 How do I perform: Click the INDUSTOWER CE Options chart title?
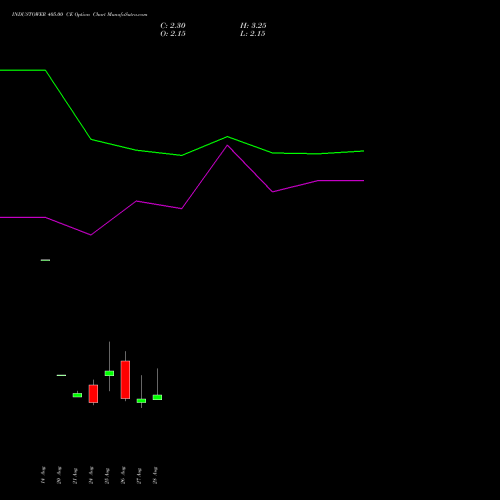(x=79, y=15)
